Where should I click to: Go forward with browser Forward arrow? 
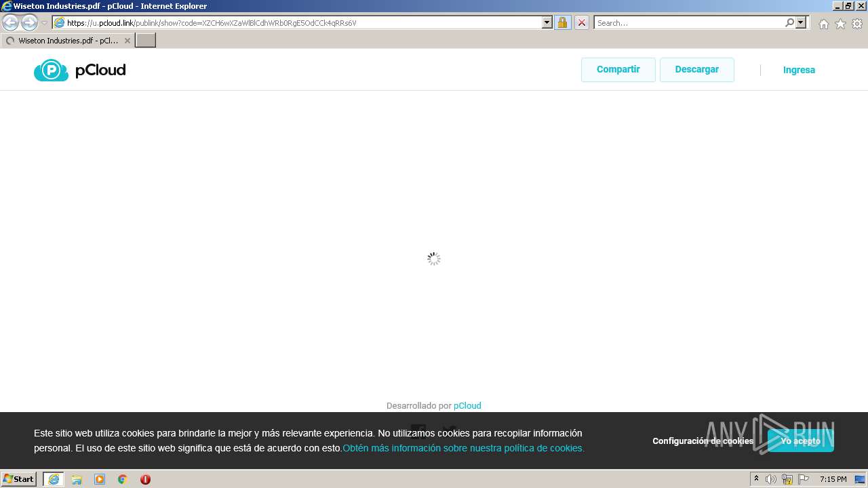pyautogui.click(x=29, y=23)
